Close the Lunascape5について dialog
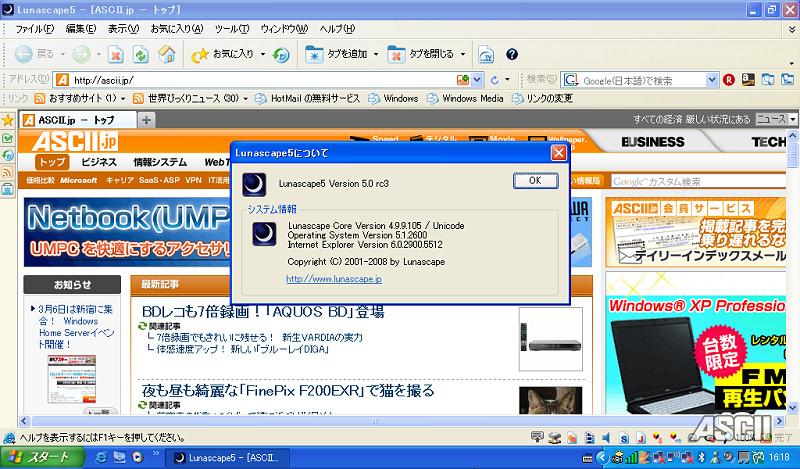This screenshot has height=469, width=800. pyautogui.click(x=559, y=153)
